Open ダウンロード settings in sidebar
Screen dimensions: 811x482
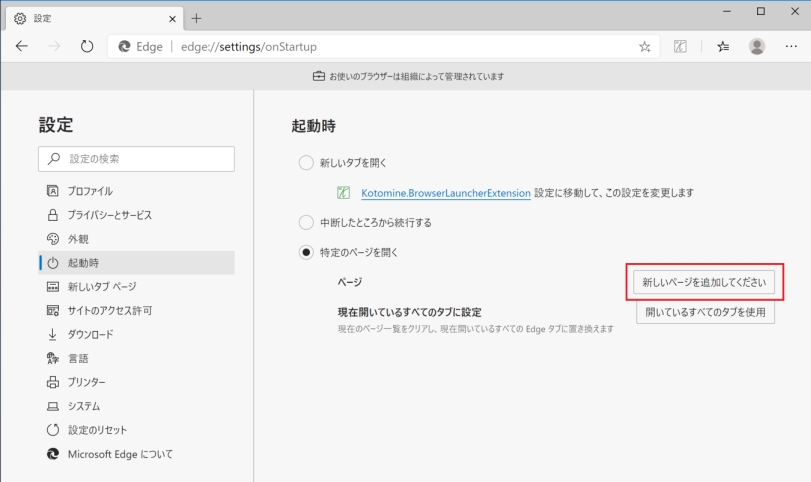90,335
